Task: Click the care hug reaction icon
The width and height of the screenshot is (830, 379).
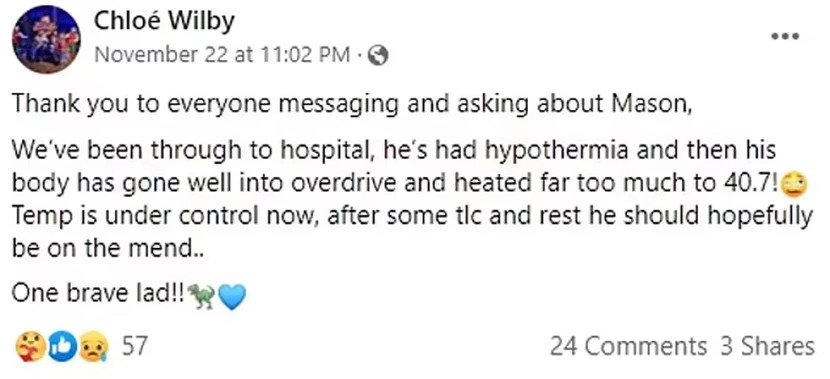Action: tap(31, 347)
